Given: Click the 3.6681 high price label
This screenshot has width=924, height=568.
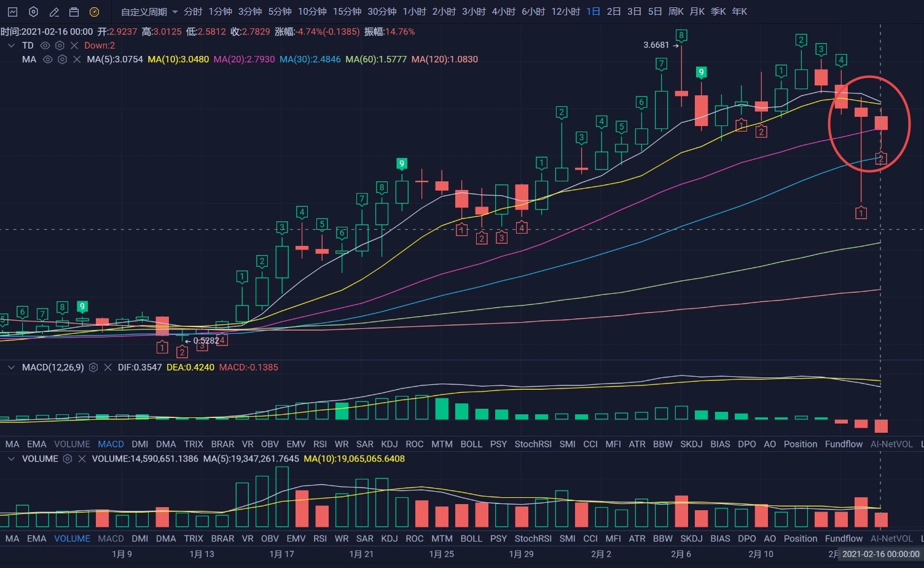Looking at the screenshot, I should [x=656, y=45].
